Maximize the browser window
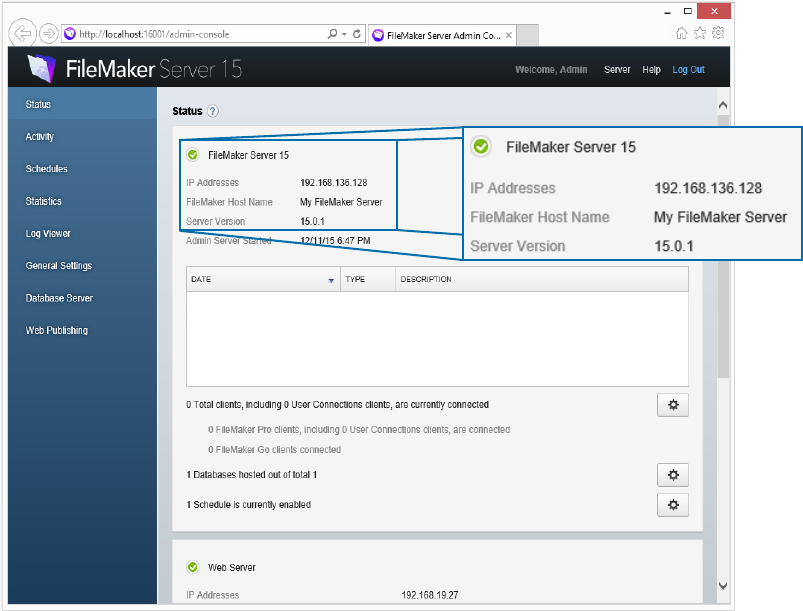 [688, 11]
